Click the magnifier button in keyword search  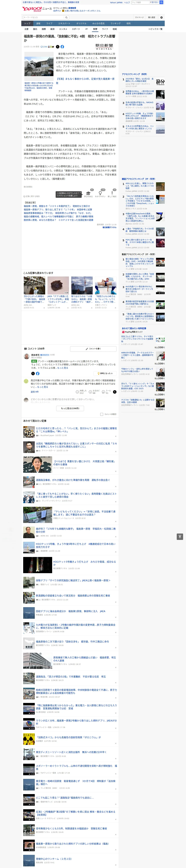[x=66, y=18]
